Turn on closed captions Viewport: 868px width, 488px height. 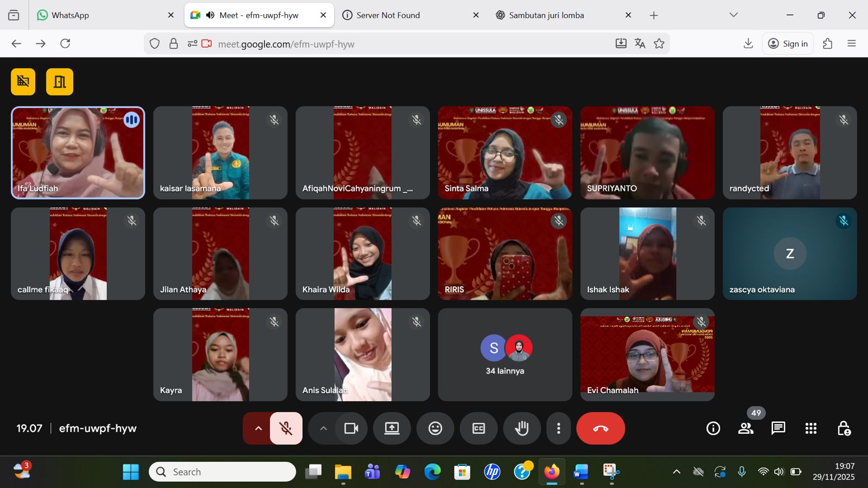tap(478, 428)
